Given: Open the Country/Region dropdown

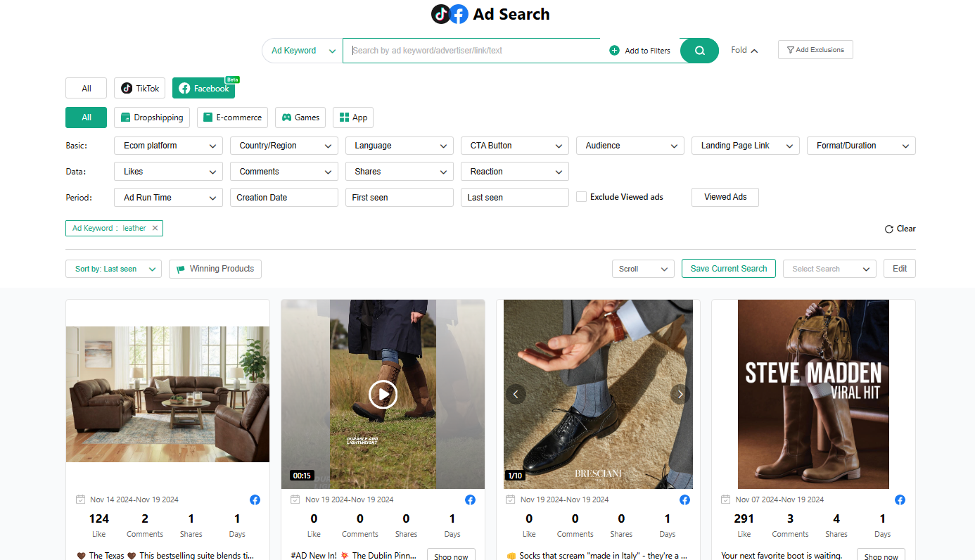Looking at the screenshot, I should tap(284, 146).
